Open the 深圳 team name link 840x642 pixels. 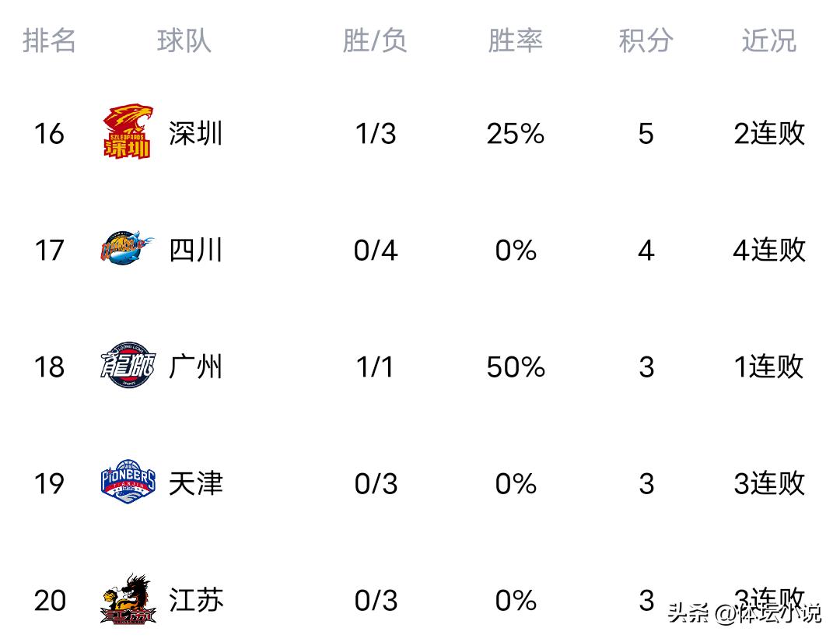(x=196, y=134)
